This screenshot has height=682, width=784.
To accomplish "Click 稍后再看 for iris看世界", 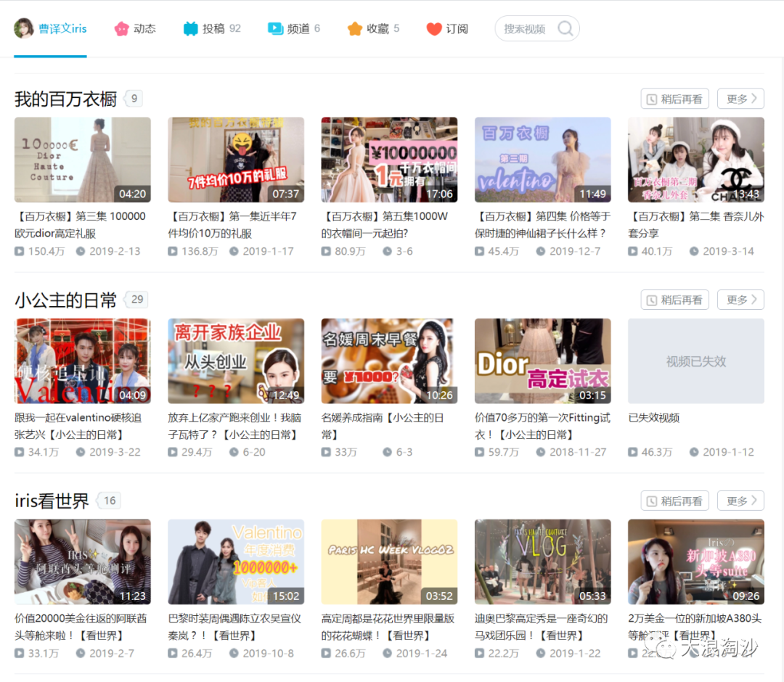I will (x=674, y=501).
